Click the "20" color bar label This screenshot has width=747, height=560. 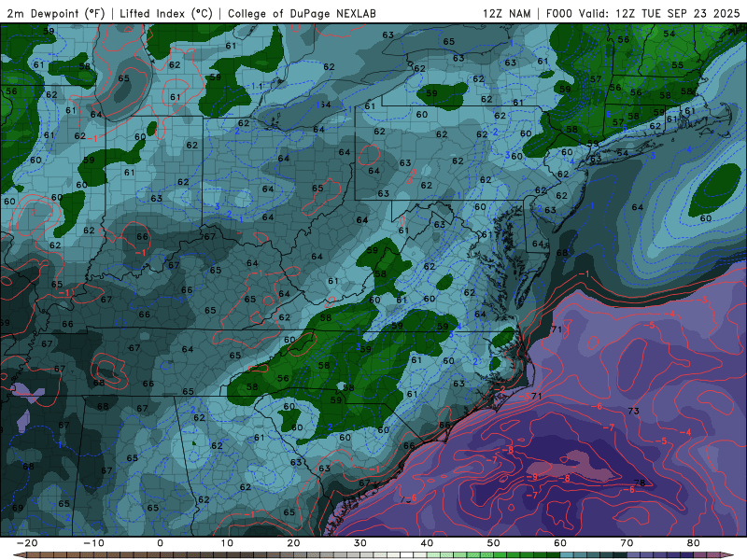tap(293, 543)
